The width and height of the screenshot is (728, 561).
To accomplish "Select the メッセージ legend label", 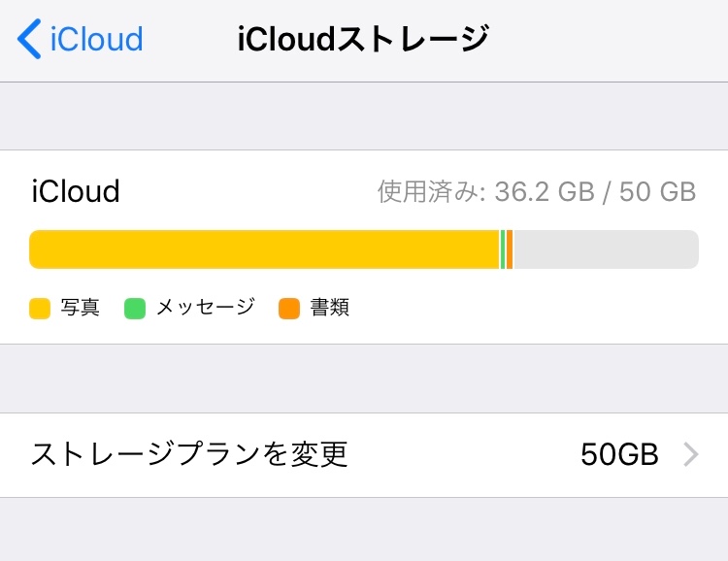I will coord(205,309).
